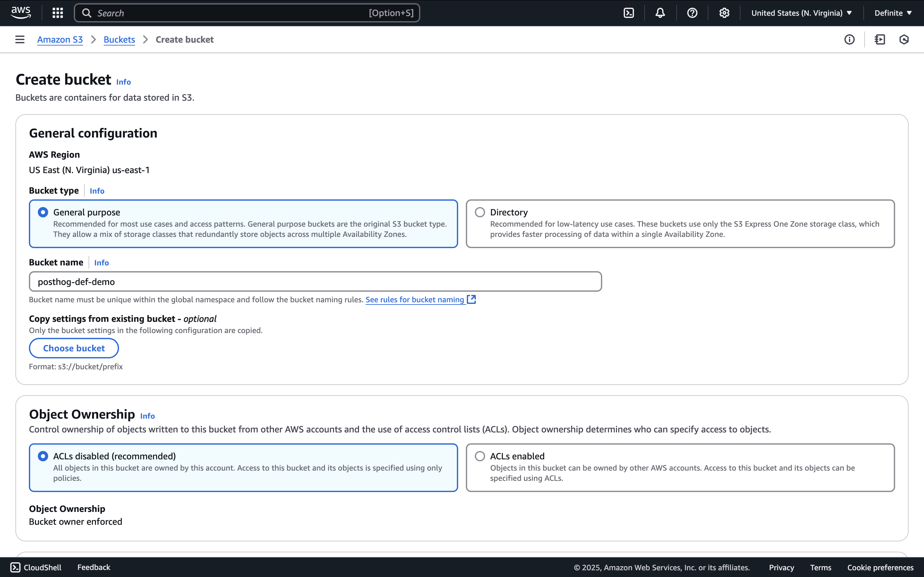Open the info panel circle icon

pos(849,39)
